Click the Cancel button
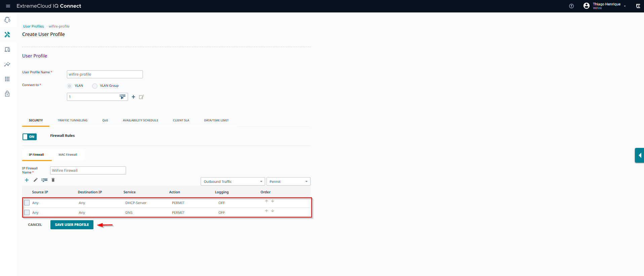This screenshot has width=644, height=276. coord(35,225)
